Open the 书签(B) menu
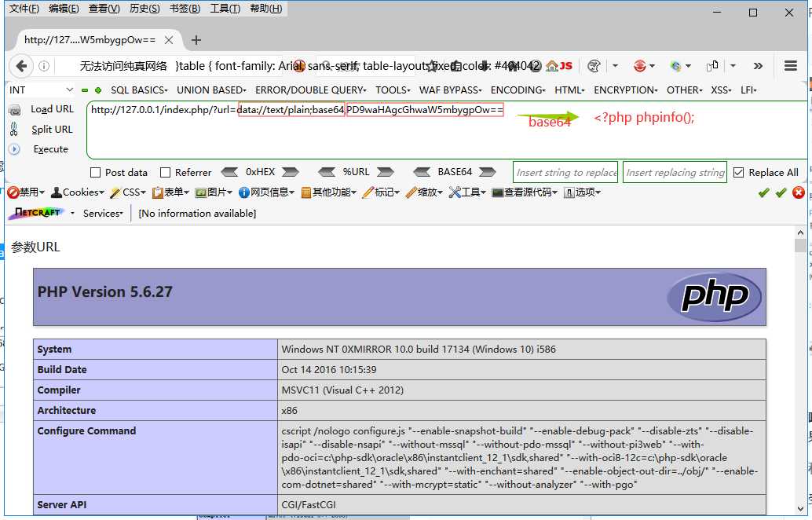The width and height of the screenshot is (812, 520). tap(185, 9)
